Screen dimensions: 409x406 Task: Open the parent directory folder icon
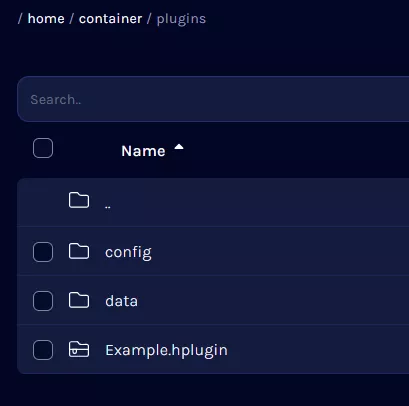click(x=79, y=200)
